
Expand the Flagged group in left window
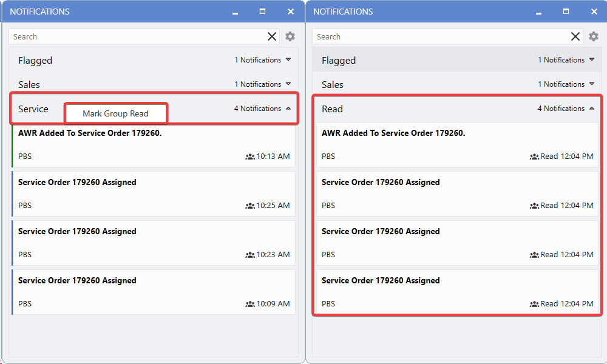(x=288, y=60)
